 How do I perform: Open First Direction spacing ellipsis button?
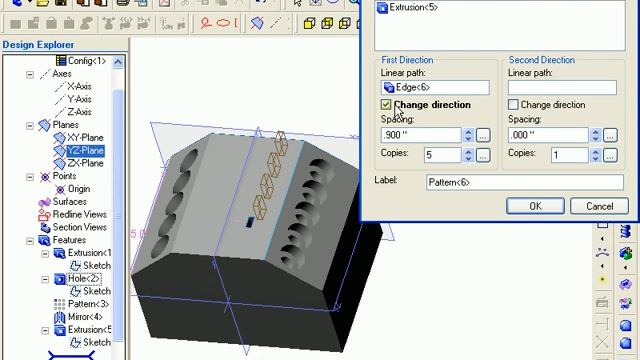[483, 136]
